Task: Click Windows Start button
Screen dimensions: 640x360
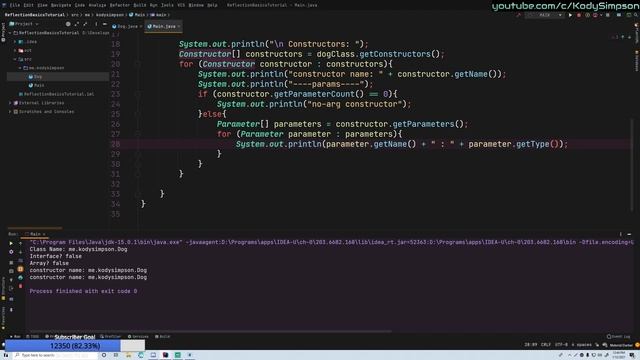Action: [6, 355]
